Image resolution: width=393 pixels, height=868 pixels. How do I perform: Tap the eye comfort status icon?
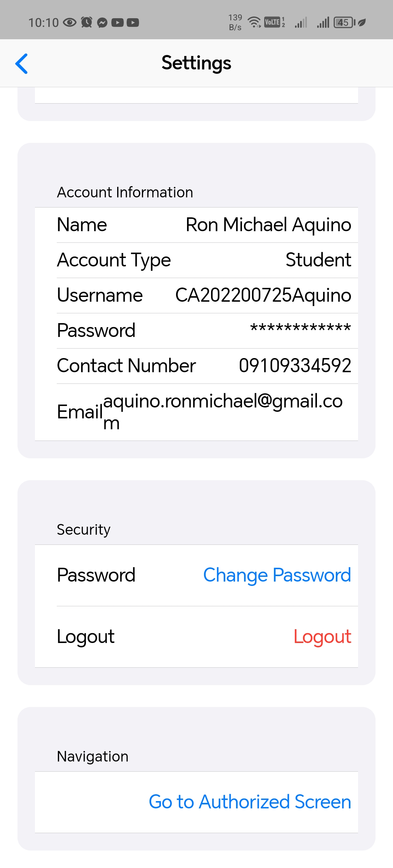[70, 23]
